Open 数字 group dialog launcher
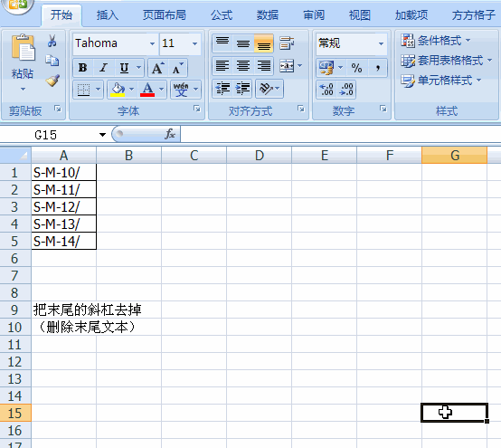Image resolution: width=501 pixels, height=448 pixels. point(383,109)
